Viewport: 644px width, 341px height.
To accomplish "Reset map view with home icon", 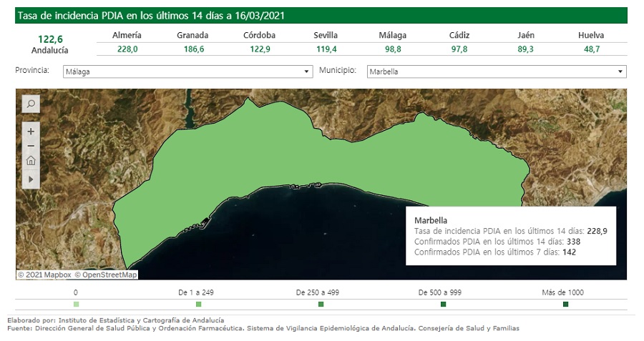I will tap(31, 160).
